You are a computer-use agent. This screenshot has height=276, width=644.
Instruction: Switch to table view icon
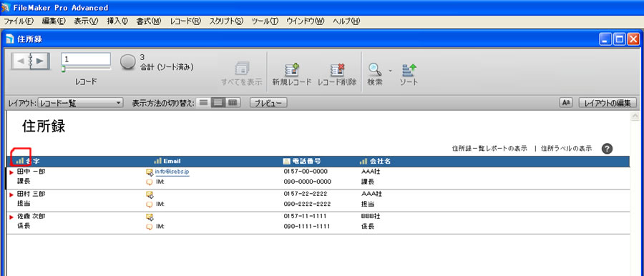pos(233,103)
